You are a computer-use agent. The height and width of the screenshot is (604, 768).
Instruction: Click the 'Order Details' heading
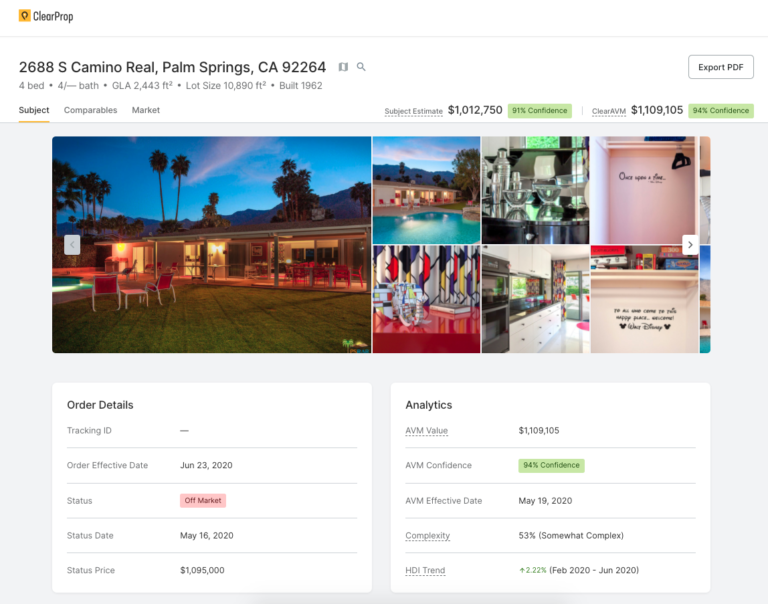[100, 405]
